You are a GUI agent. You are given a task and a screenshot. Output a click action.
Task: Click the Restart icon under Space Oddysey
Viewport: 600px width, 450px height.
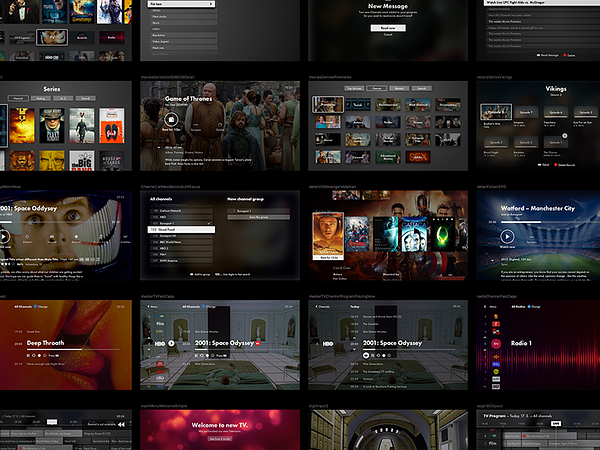pos(27,237)
